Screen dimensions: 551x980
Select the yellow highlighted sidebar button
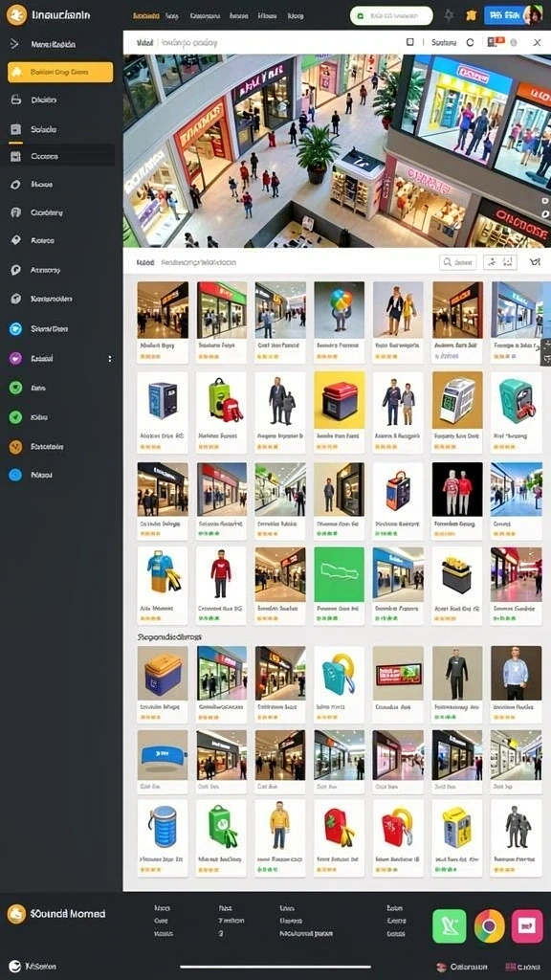coord(60,72)
